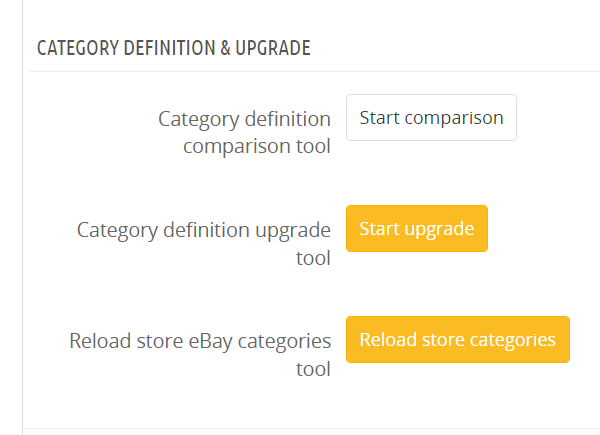Trigger the reload of store categories
The width and height of the screenshot is (600, 435).
tap(457, 340)
